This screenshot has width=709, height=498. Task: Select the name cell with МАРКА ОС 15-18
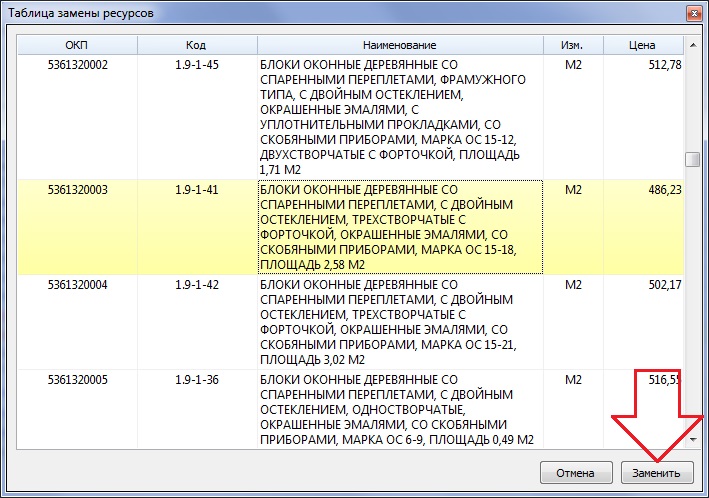point(400,227)
